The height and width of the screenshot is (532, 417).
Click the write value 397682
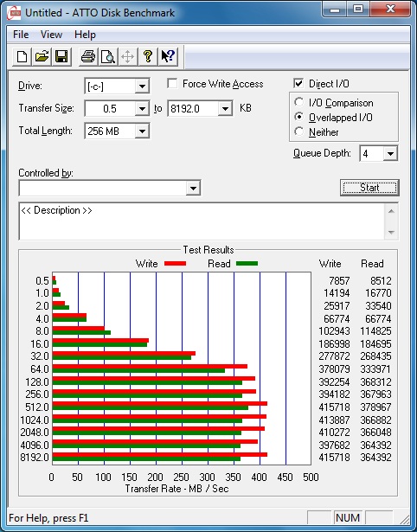pyautogui.click(x=334, y=445)
